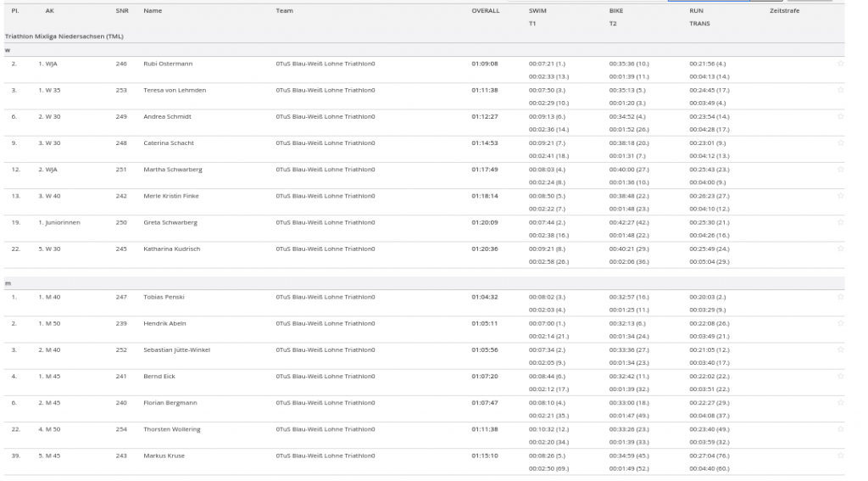Click age group '3. W 40'
868x481 pixels.
tap(49, 196)
